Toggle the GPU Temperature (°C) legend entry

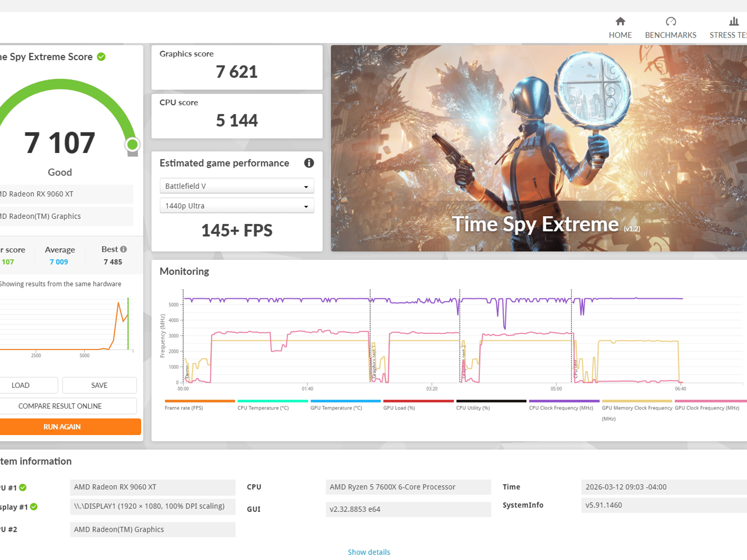345,405
